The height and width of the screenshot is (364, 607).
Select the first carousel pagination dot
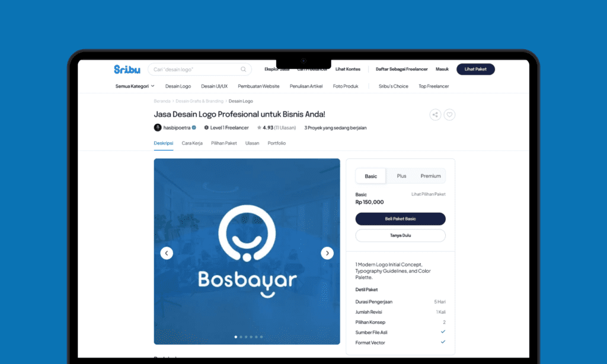[235, 337]
